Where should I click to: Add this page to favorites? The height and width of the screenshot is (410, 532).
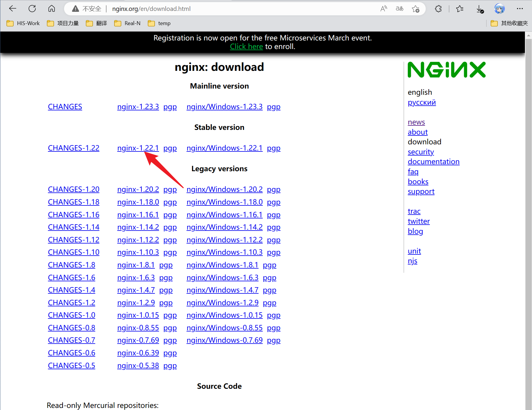click(416, 9)
